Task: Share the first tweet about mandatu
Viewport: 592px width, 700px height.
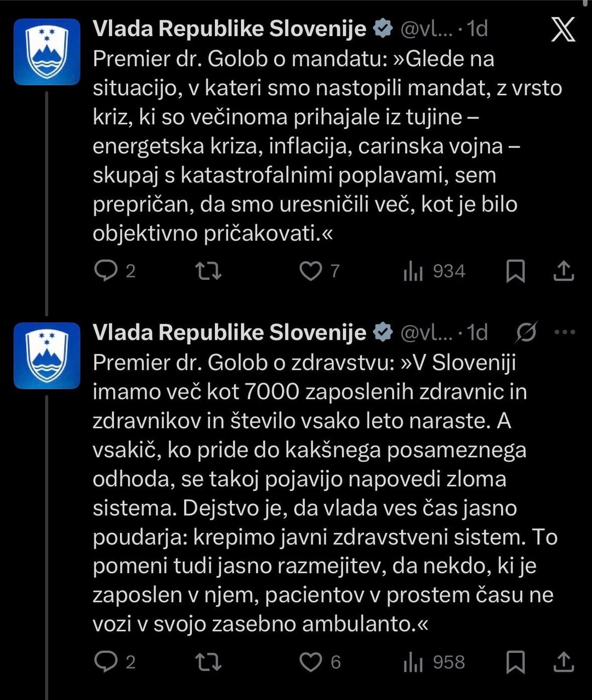Action: tap(563, 271)
